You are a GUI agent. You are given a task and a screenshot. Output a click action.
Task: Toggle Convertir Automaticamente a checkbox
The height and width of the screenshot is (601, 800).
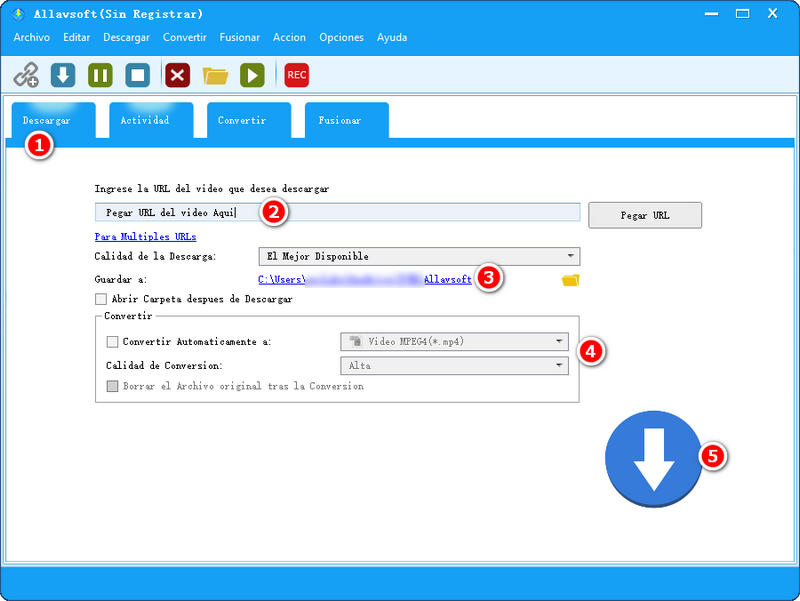[x=112, y=342]
